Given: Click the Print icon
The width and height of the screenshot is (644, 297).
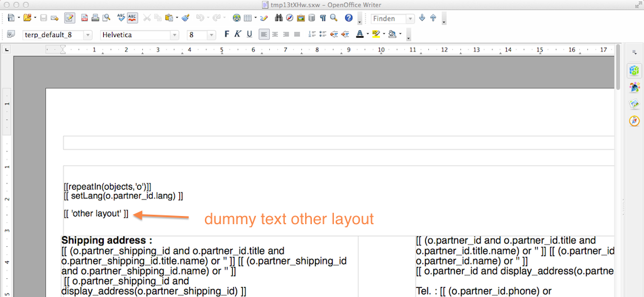Looking at the screenshot, I should pos(96,18).
